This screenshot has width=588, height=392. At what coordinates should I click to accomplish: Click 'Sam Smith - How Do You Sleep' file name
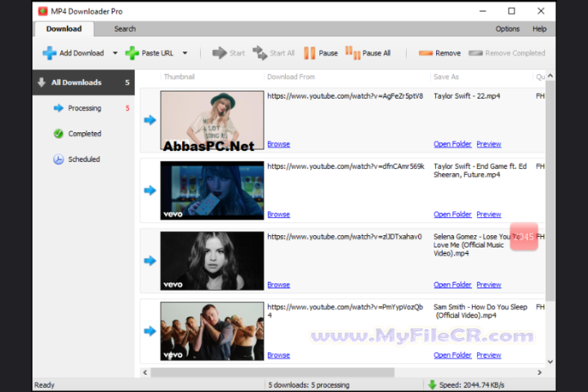pyautogui.click(x=480, y=311)
